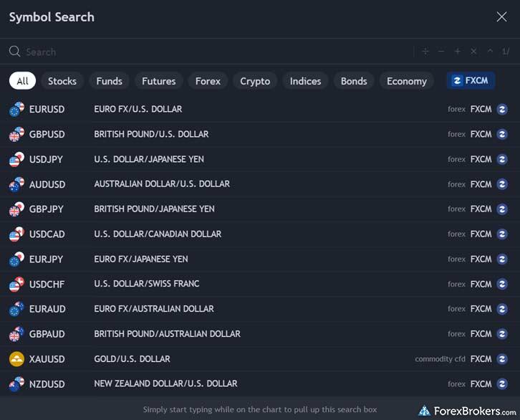
Task: Select the All filter tab
Action: (x=22, y=81)
